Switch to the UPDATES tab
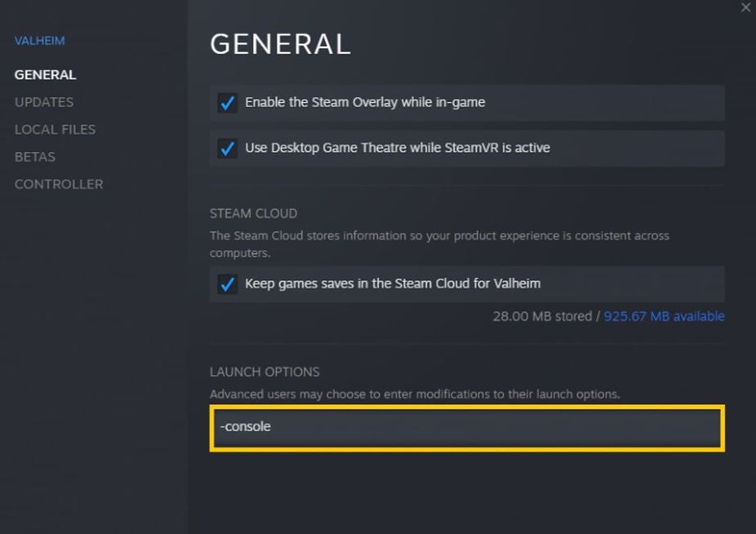The height and width of the screenshot is (534, 756). (43, 101)
